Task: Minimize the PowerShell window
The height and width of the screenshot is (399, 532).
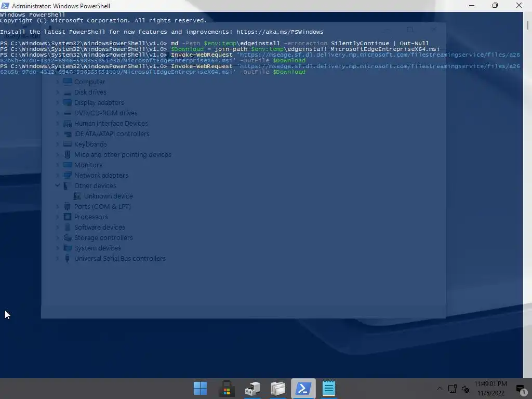Action: [472, 6]
